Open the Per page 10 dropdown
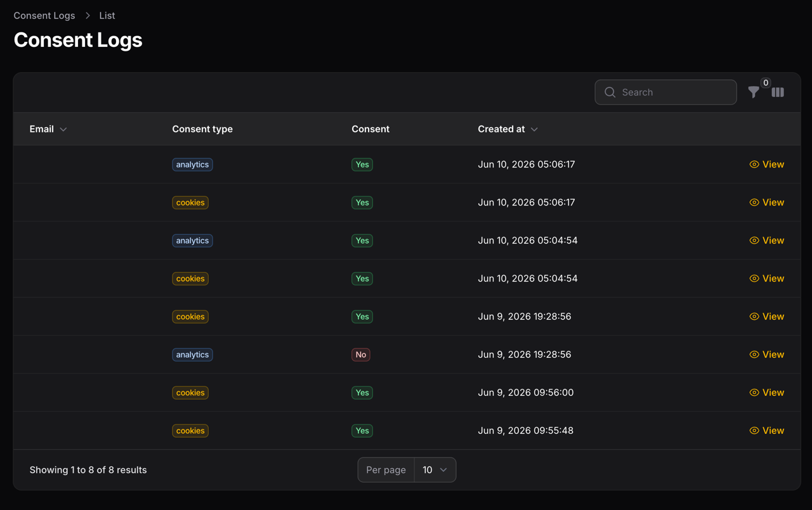Image resolution: width=812 pixels, height=510 pixels. [x=435, y=470]
